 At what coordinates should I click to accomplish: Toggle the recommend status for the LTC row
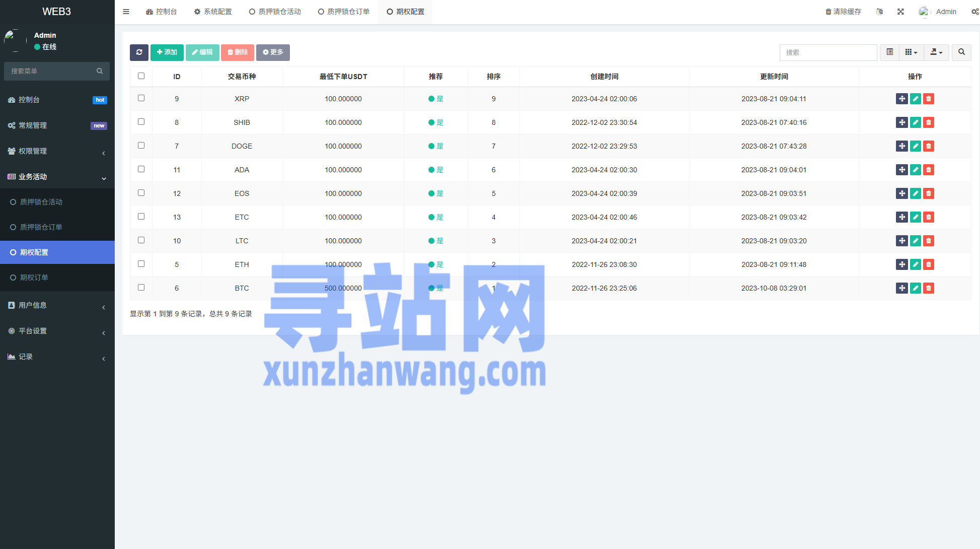[435, 241]
